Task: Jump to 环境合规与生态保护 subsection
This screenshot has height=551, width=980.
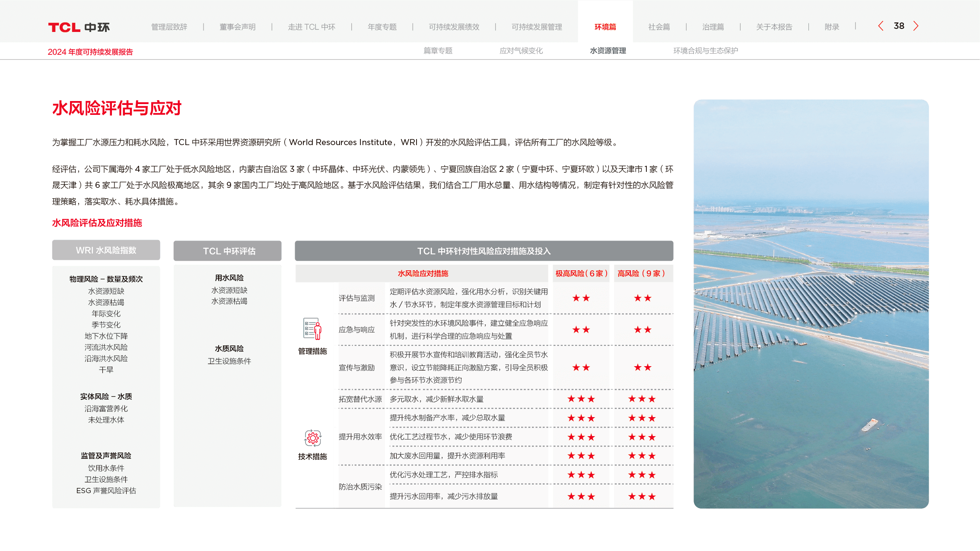Action: (x=705, y=51)
